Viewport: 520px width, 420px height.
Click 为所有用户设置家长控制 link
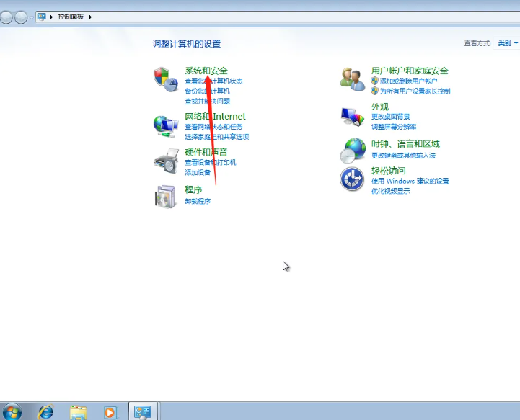pos(415,91)
